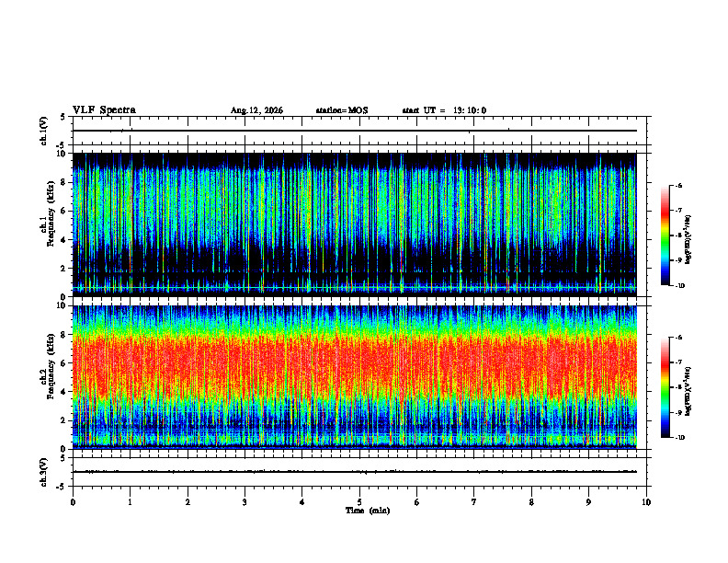
Task: Click the time axis tick label '10'
Action: (646, 502)
